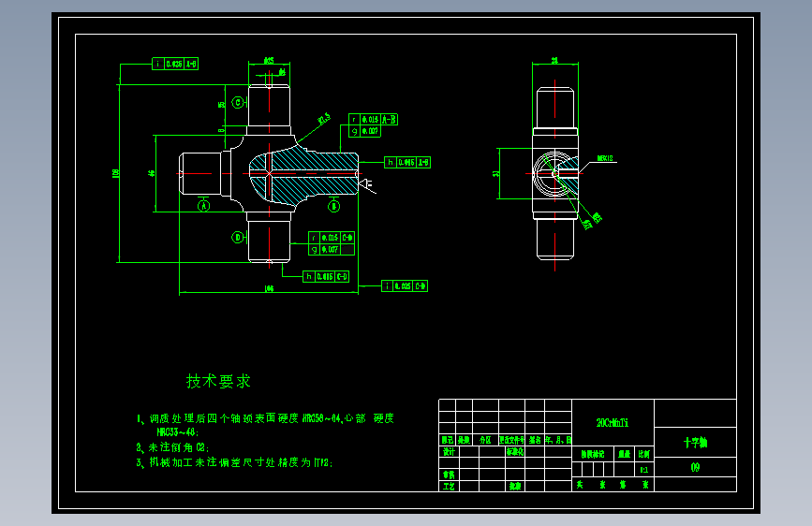The width and height of the screenshot is (812, 526).
Task: Click the R3.5 radius leader label
Action: pos(324,119)
